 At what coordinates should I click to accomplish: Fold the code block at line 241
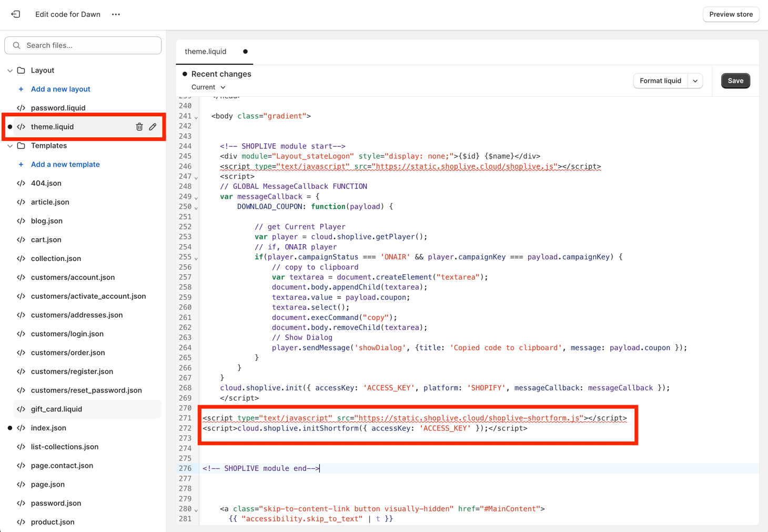click(x=196, y=117)
